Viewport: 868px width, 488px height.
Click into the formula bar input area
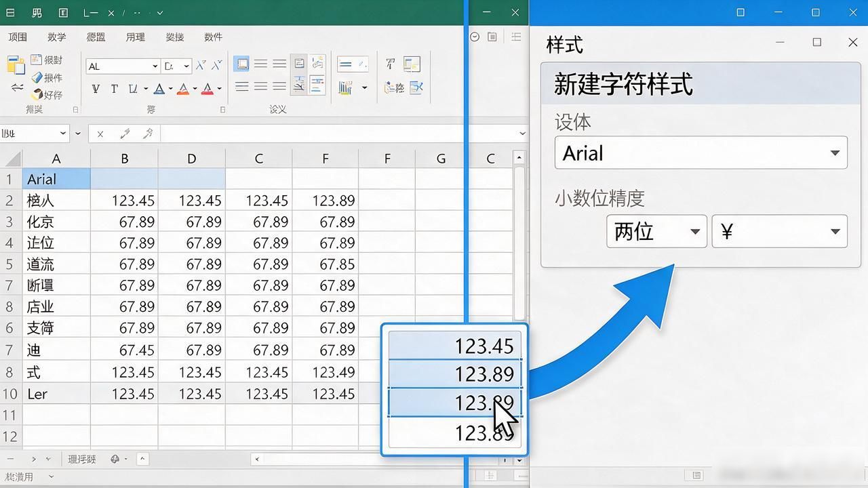(x=338, y=134)
